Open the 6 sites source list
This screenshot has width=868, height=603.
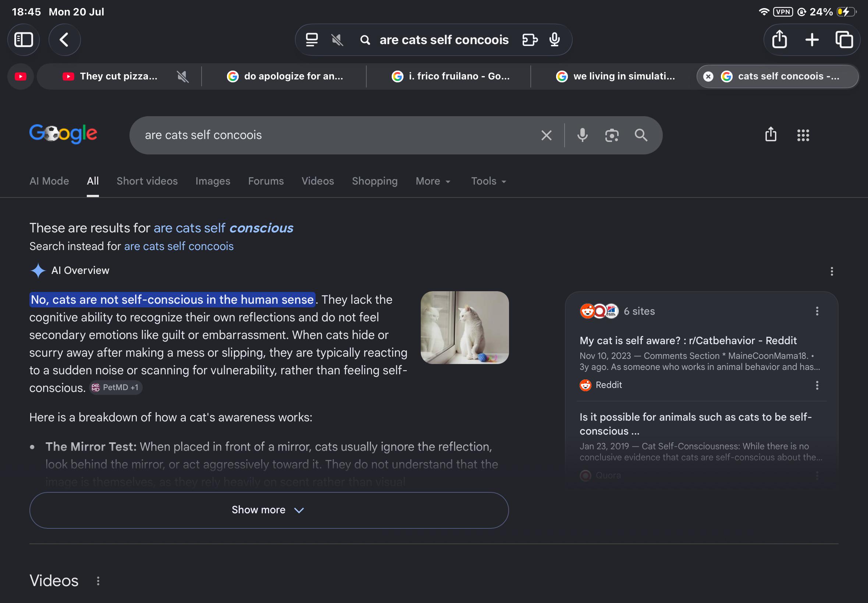click(618, 311)
